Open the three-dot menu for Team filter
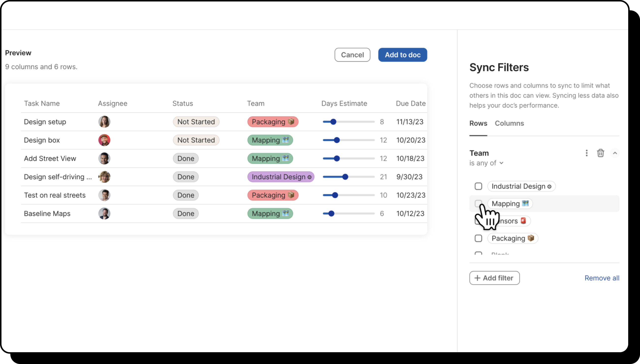640x364 pixels. point(586,153)
